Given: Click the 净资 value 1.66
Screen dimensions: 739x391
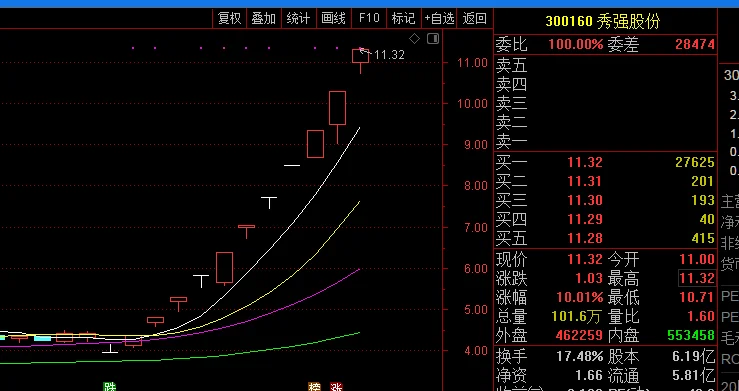Looking at the screenshot, I should tap(589, 375).
